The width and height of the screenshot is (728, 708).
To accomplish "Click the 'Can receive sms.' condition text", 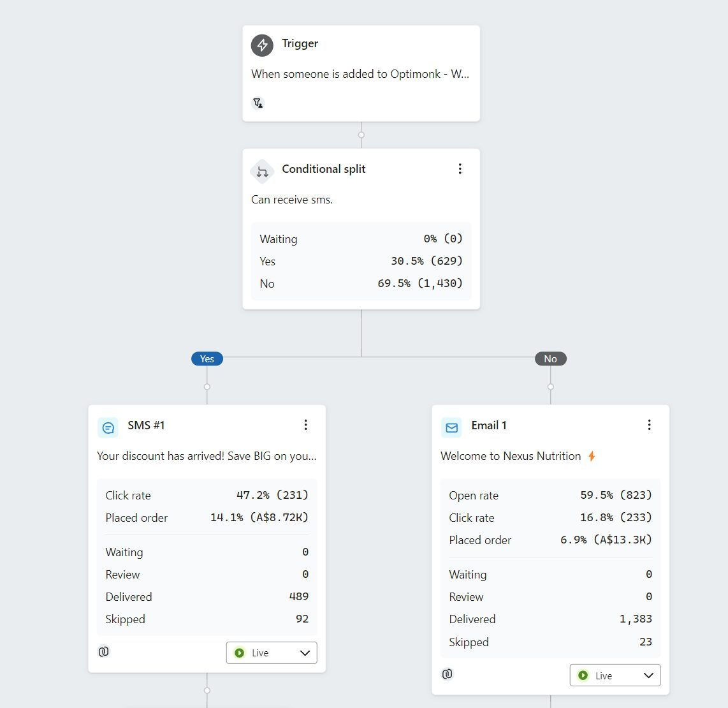I will click(291, 200).
